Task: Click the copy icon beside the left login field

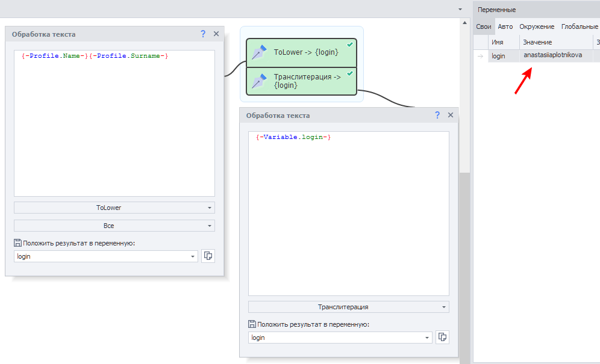Action: [208, 256]
